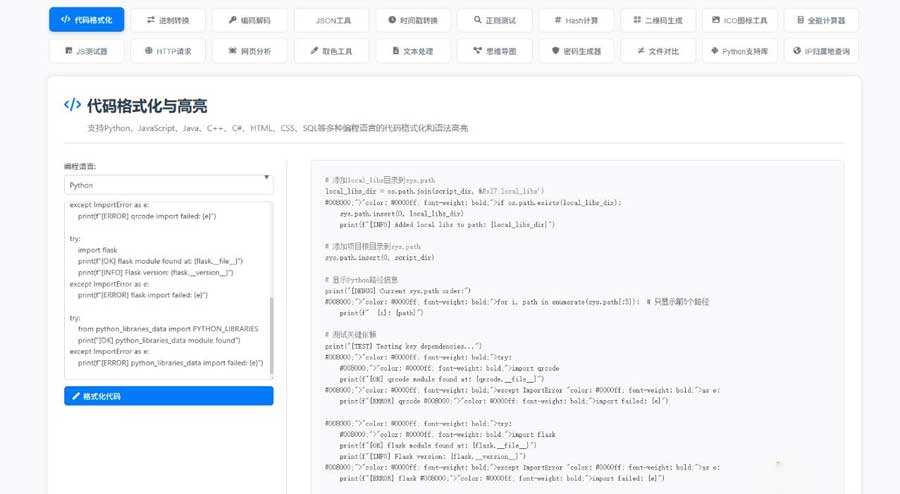
Task: Click the hash symbol icon for Hash计算
Action: point(557,20)
